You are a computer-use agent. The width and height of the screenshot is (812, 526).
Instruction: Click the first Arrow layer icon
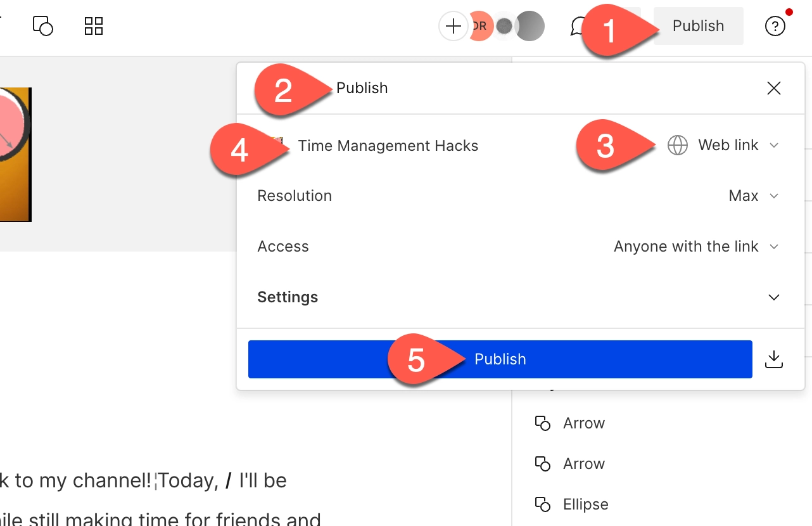click(543, 423)
